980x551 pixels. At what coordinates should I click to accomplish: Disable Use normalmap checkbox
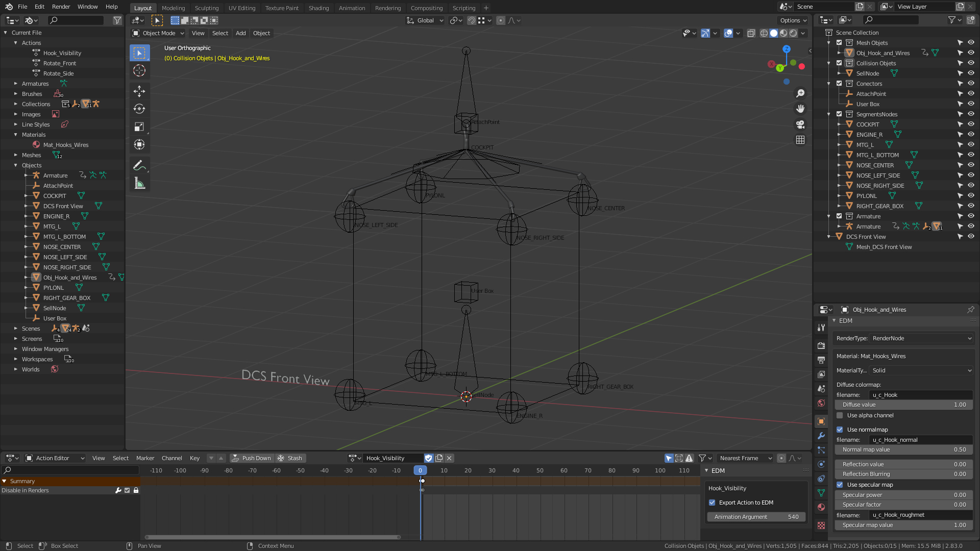tap(840, 430)
